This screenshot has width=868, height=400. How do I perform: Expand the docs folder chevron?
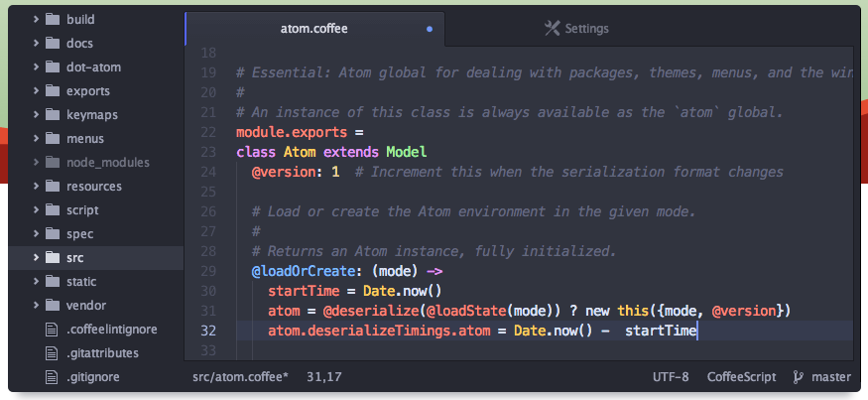tap(36, 44)
